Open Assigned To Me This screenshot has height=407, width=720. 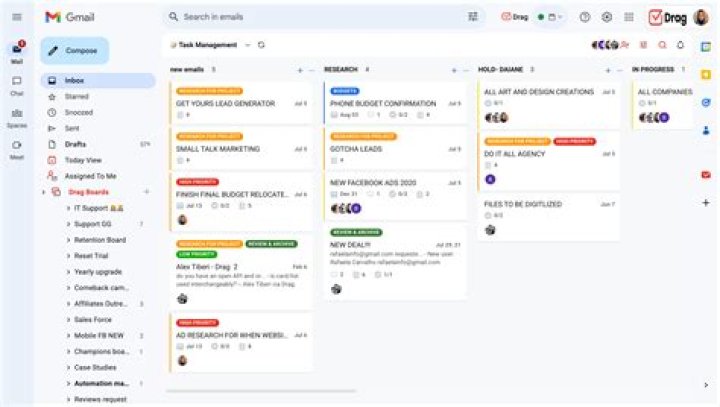[x=98, y=176]
